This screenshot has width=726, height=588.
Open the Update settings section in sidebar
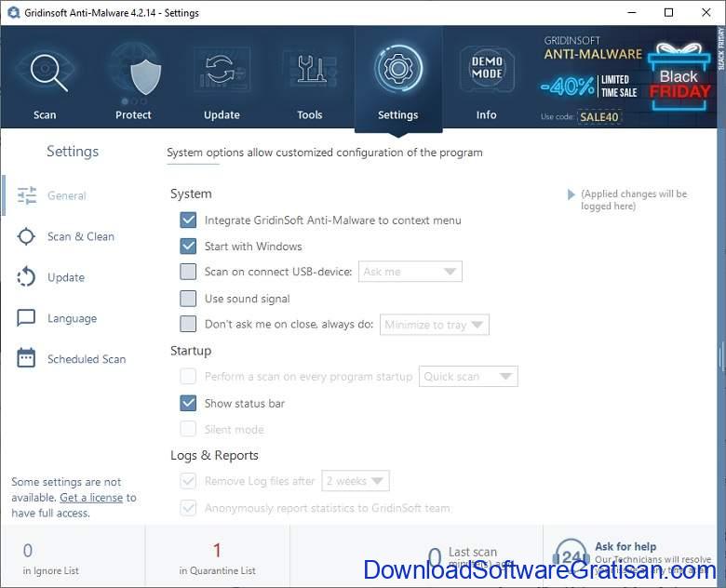coord(66,277)
